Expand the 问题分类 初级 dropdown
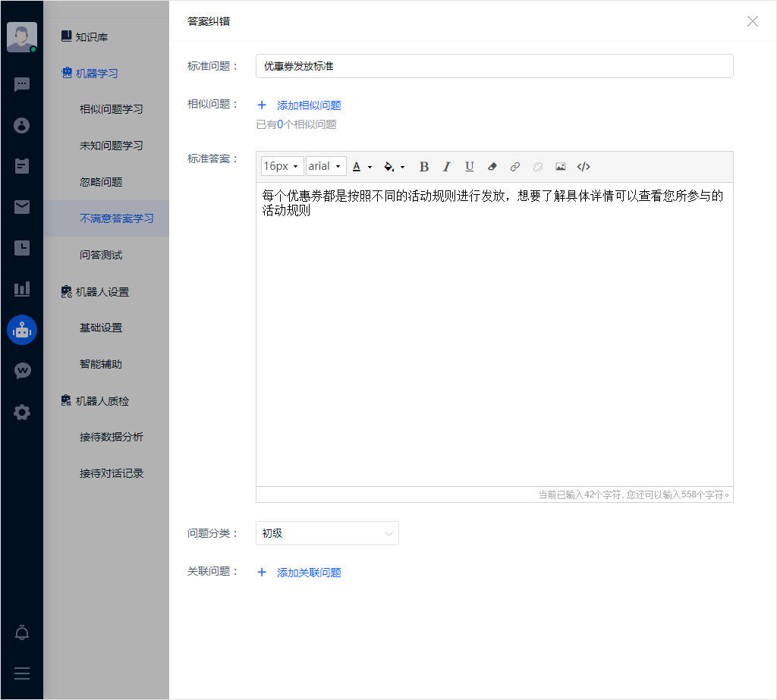777x700 pixels. pos(327,533)
